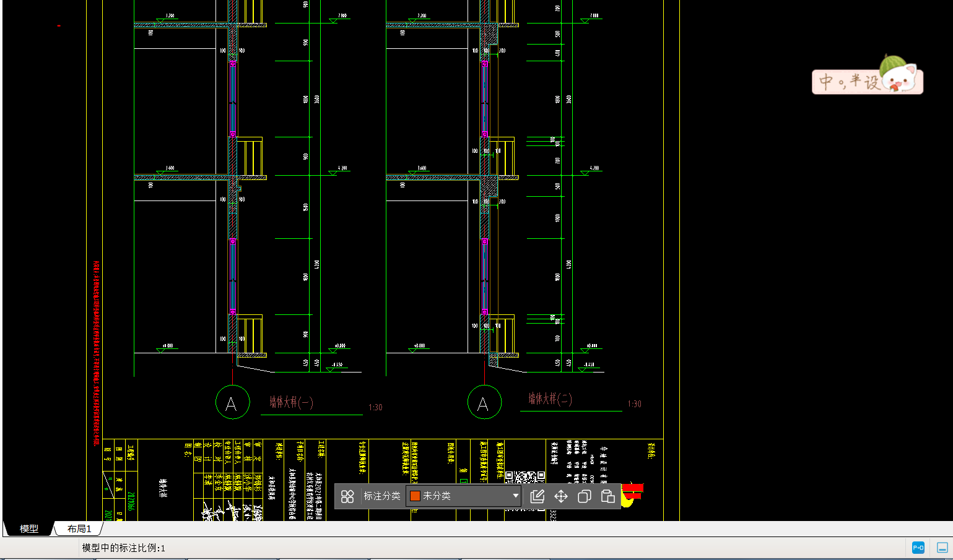Click the edit annotation pencil icon

[537, 496]
